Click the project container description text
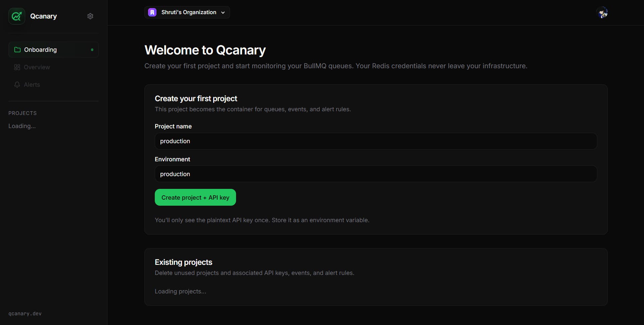The image size is (644, 325). coord(253,109)
